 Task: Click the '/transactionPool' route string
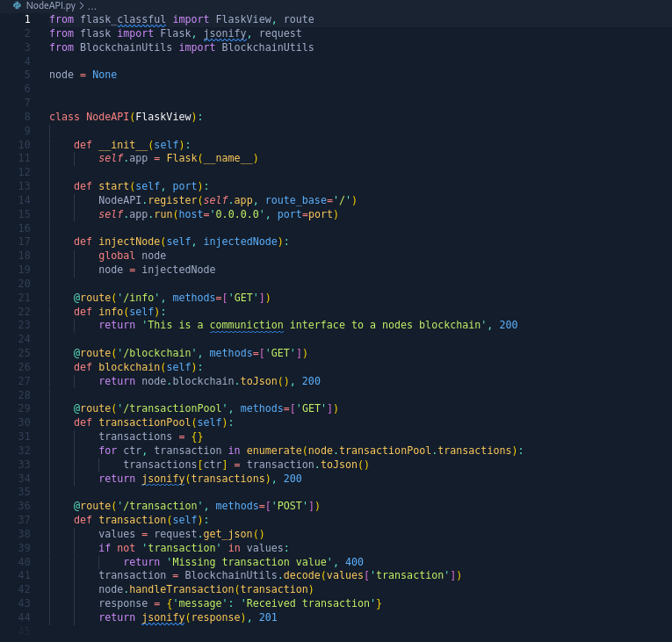(172, 408)
